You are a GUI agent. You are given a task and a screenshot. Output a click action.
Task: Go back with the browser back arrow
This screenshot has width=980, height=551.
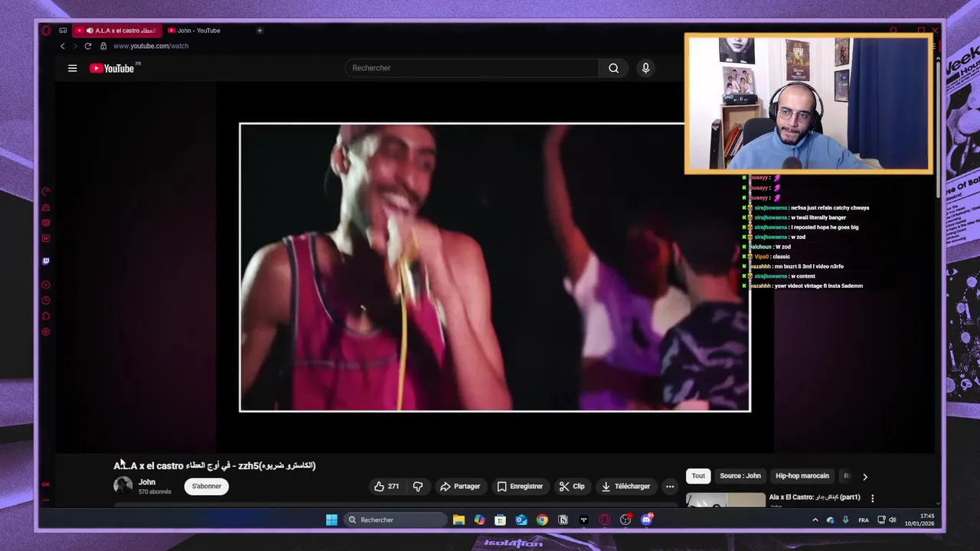(x=63, y=46)
